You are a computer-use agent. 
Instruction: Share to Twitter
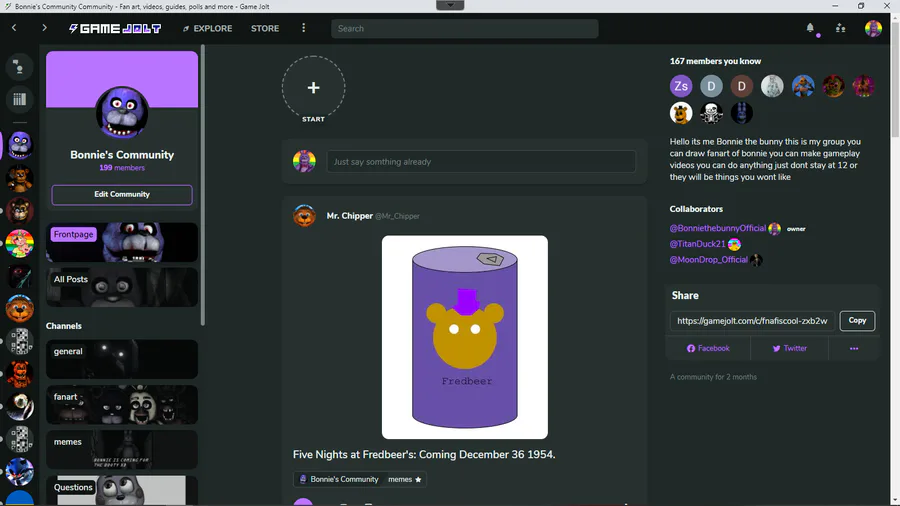click(789, 348)
